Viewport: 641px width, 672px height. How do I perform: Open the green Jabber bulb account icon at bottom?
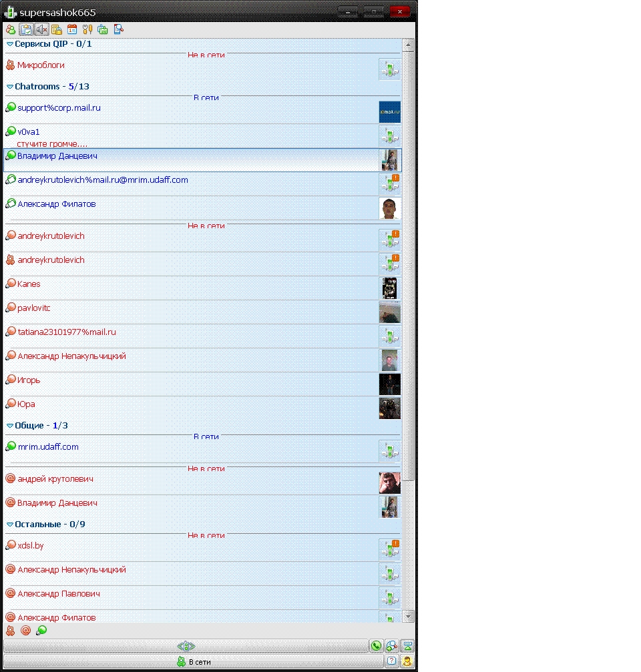41,631
